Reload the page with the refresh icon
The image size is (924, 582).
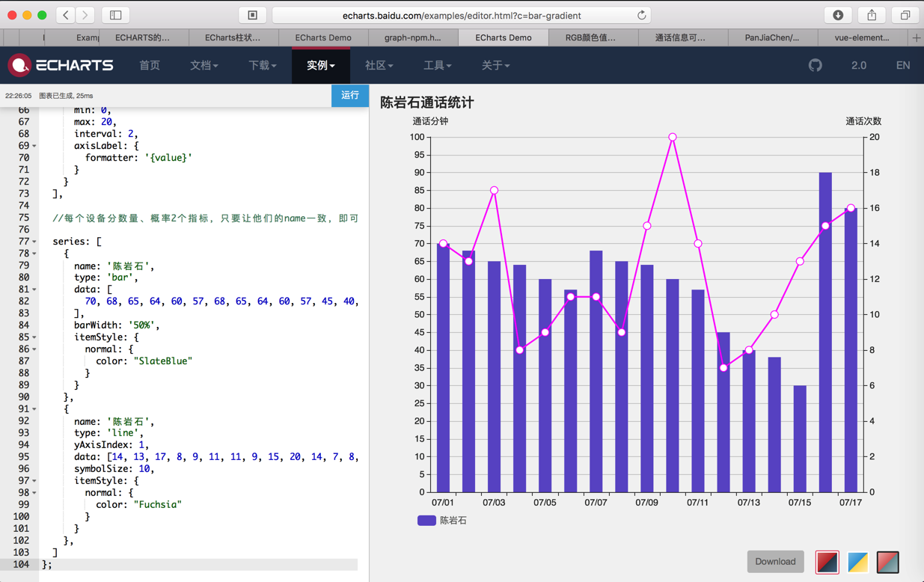pos(641,15)
